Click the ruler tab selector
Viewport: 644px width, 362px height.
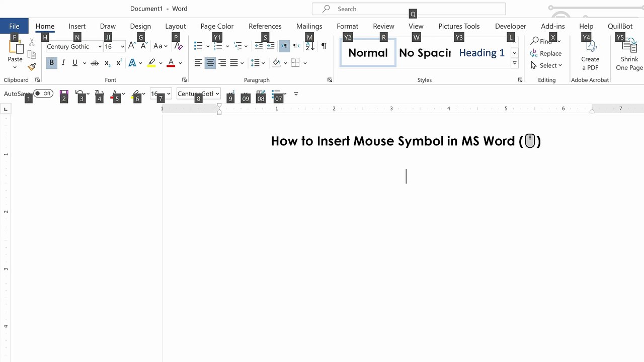point(6,109)
